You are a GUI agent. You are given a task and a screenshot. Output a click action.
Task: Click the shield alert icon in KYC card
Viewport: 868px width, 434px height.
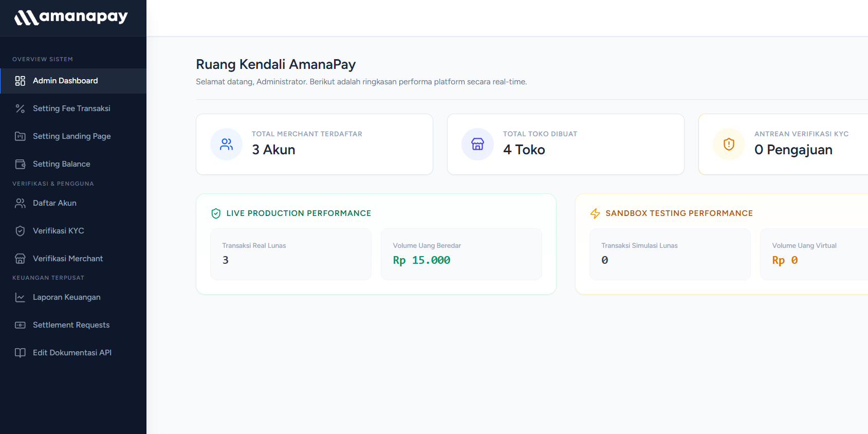(729, 144)
